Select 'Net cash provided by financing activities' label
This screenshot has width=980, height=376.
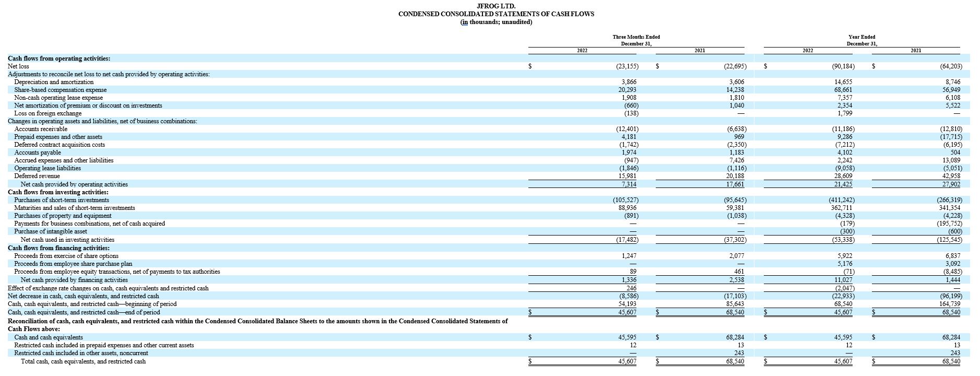pos(74,280)
